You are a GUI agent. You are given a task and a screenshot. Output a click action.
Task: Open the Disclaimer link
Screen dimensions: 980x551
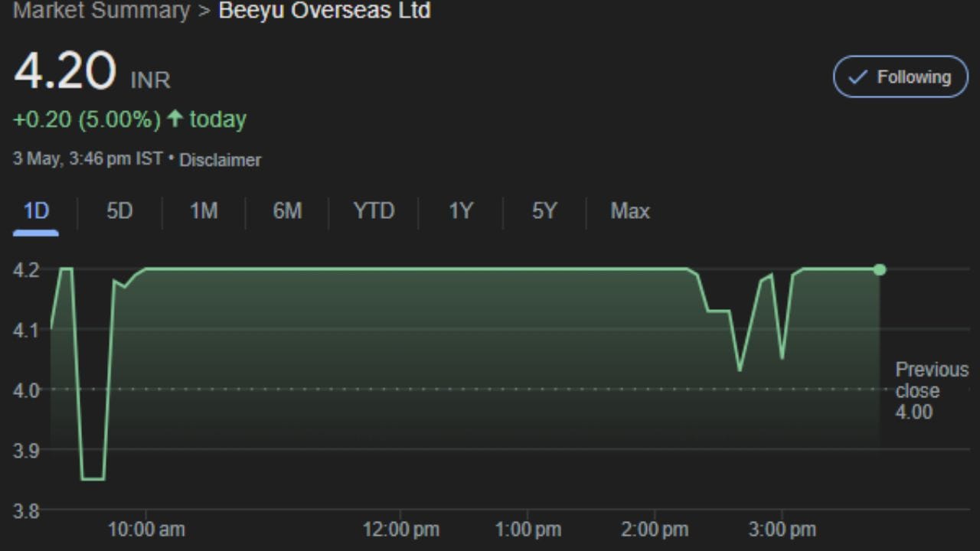[x=220, y=160]
